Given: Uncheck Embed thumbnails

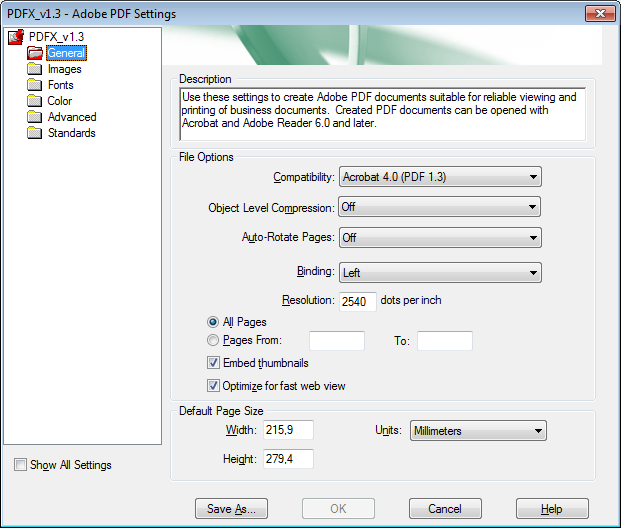Looking at the screenshot, I should click(x=213, y=362).
